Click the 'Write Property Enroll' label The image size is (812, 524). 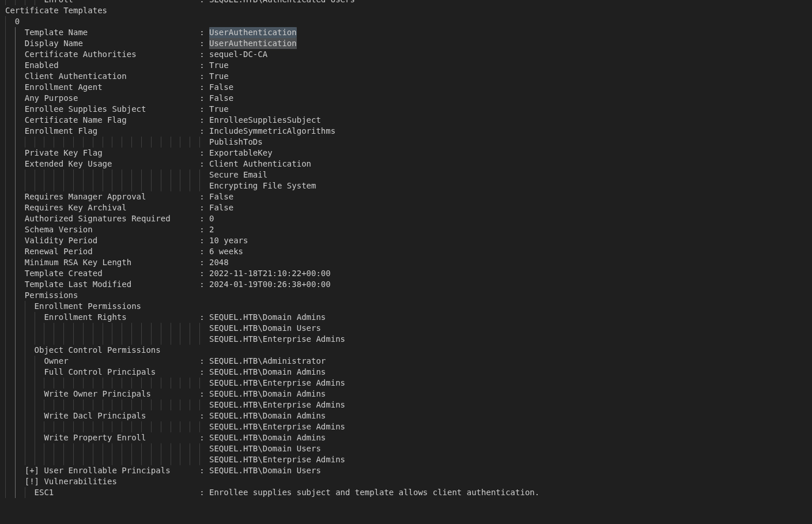95,438
